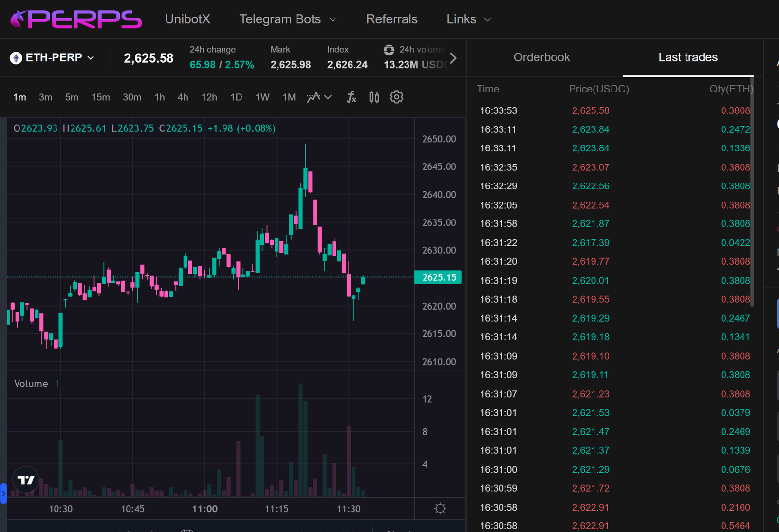
Task: Switch to the Last trades tab
Action: (x=688, y=57)
